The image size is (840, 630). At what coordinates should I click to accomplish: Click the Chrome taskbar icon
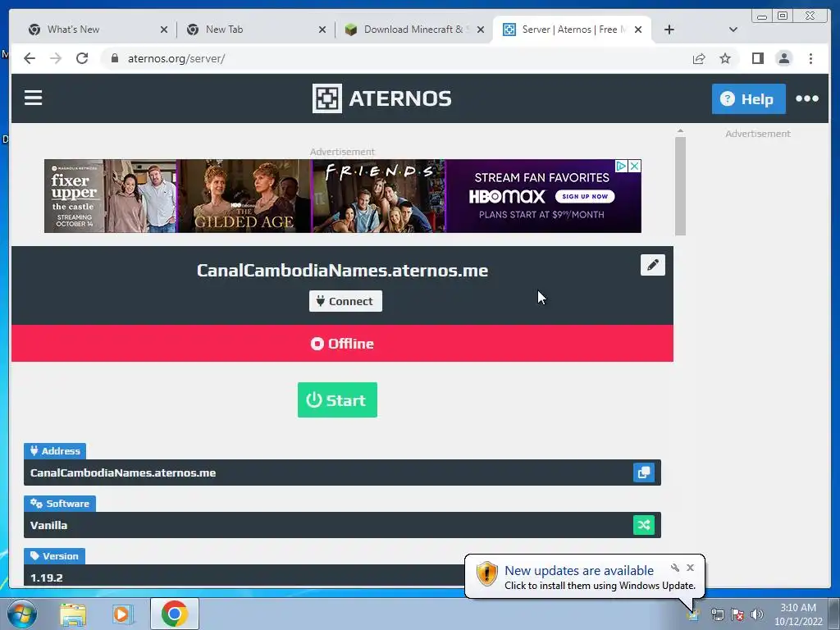coord(174,614)
